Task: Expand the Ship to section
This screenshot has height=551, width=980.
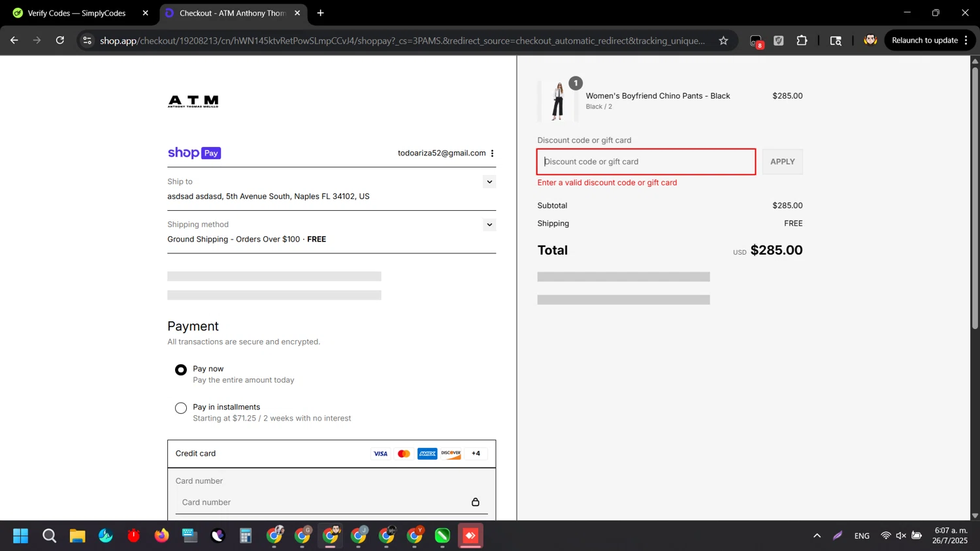Action: [x=489, y=182]
